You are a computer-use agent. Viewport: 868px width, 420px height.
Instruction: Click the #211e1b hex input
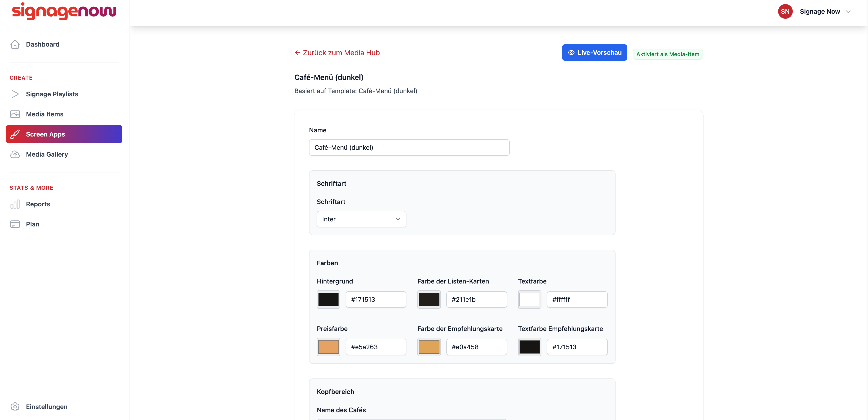pos(476,299)
